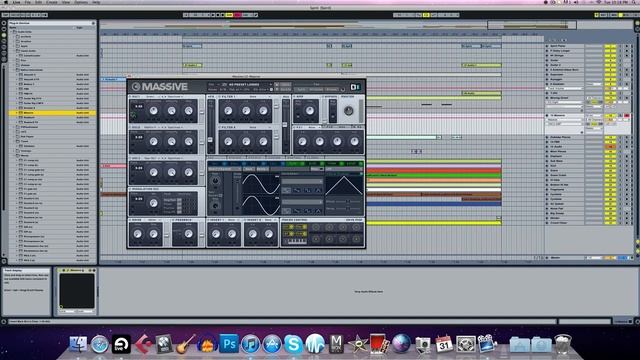Screen dimensions: 640x360
Task: Select third LFO curve shape icon, lower row
Action: point(307,211)
